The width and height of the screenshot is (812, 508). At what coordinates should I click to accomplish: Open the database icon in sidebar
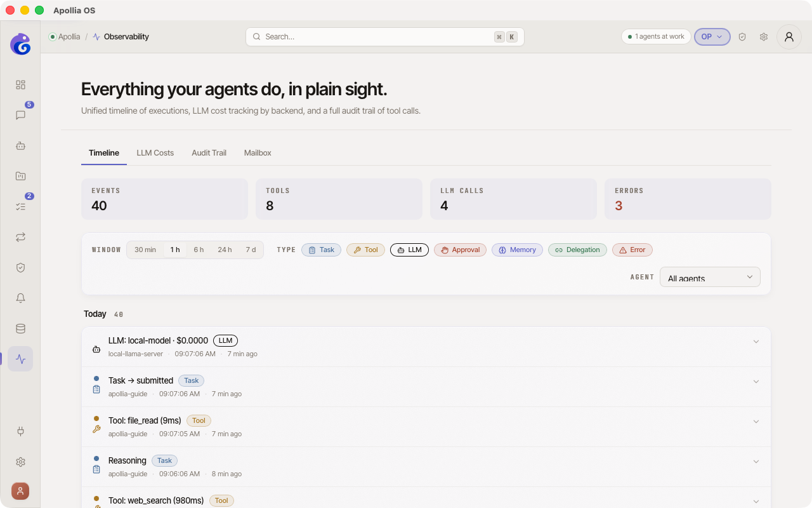tap(20, 328)
